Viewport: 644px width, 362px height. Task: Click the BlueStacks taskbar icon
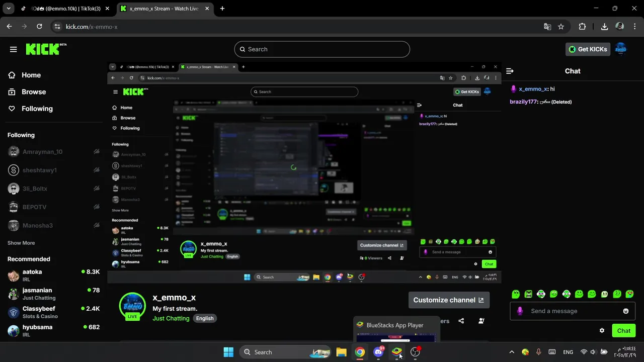396,352
